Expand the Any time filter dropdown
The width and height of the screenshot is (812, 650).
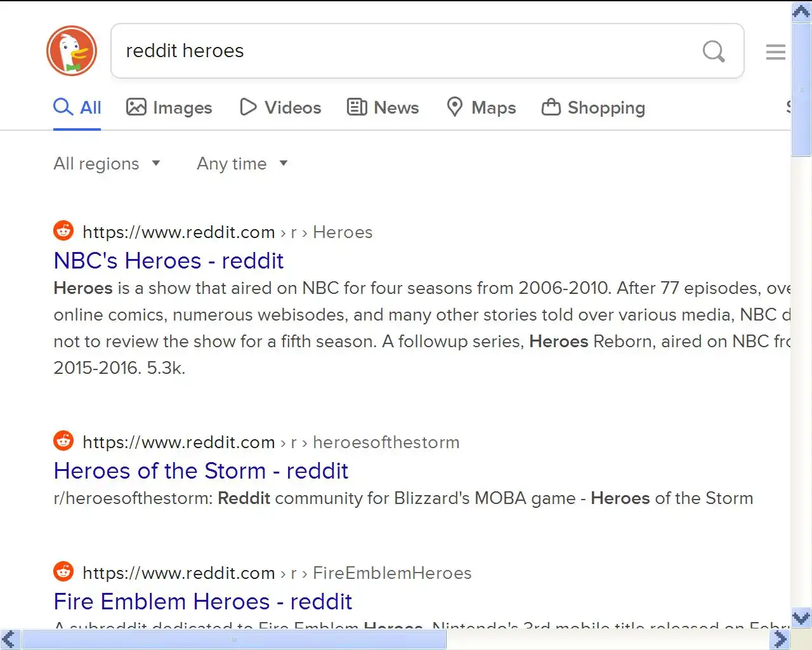tap(242, 164)
